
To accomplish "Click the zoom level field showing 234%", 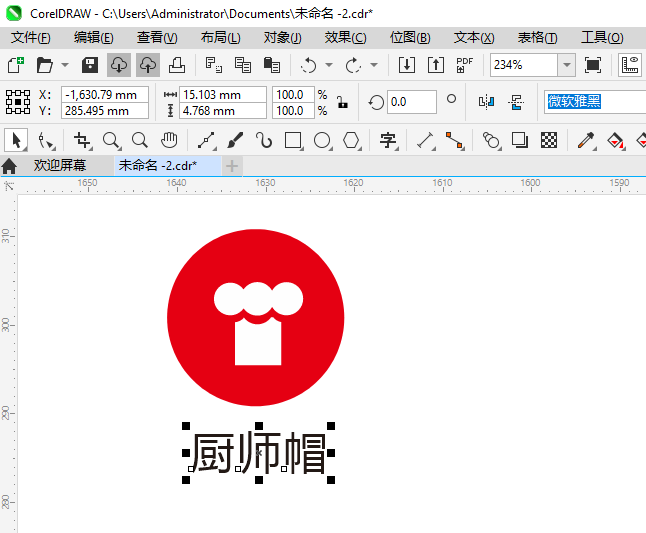I will [524, 65].
